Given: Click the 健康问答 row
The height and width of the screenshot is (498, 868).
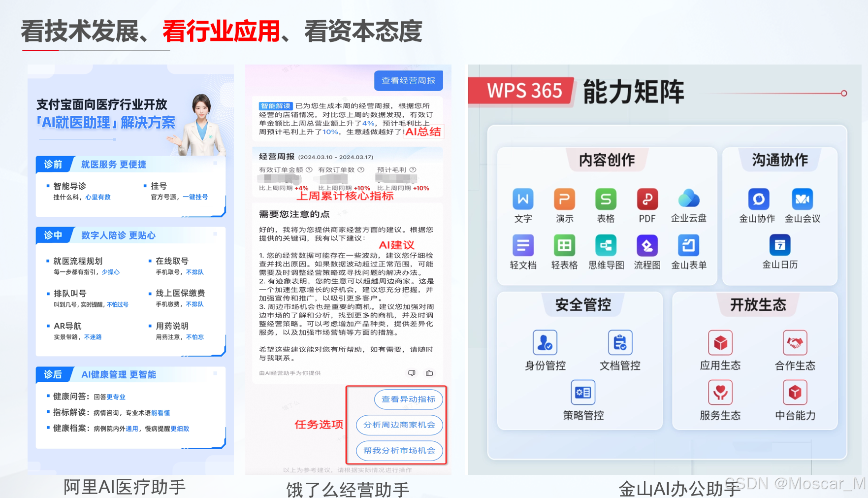Looking at the screenshot, I should point(86,397).
